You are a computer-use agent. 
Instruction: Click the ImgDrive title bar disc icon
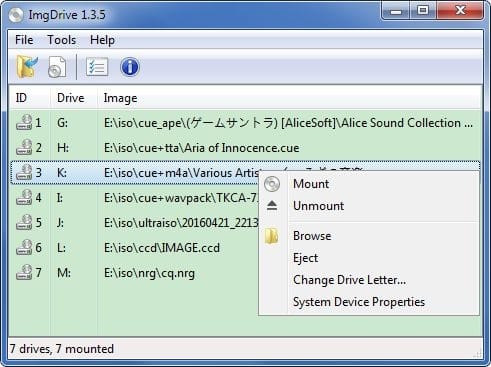[x=16, y=15]
